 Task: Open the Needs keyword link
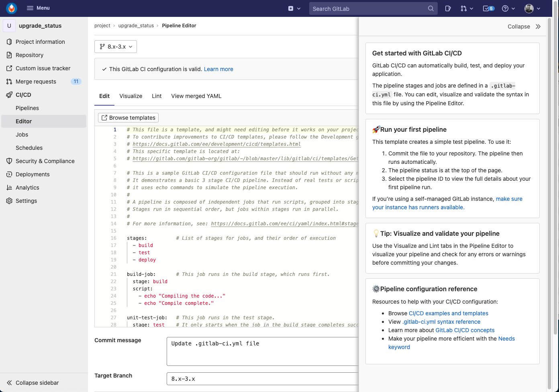coord(451,343)
